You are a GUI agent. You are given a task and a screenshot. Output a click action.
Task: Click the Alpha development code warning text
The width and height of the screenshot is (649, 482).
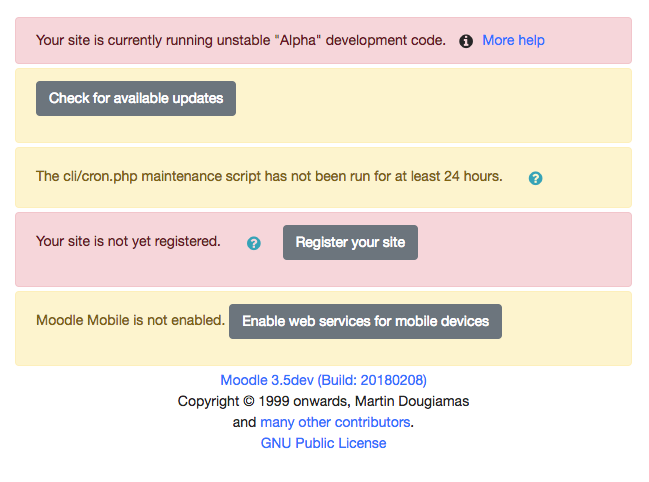(241, 40)
